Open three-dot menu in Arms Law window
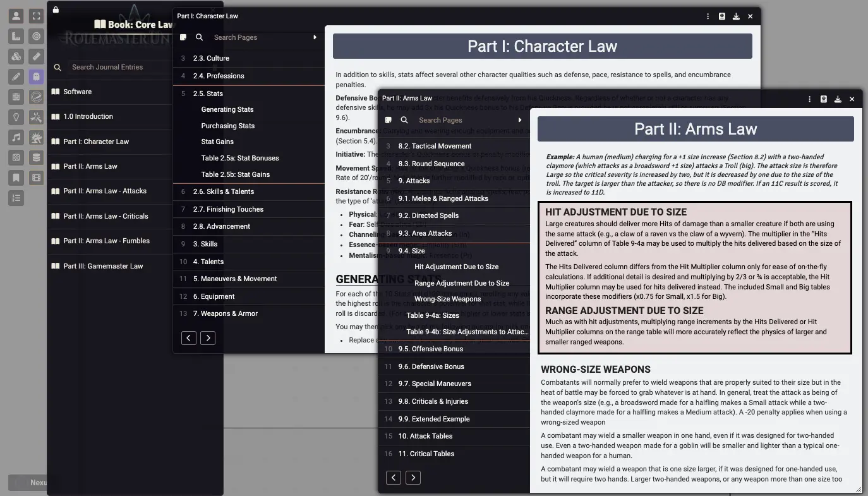Viewport: 868px width, 496px height. pyautogui.click(x=809, y=99)
